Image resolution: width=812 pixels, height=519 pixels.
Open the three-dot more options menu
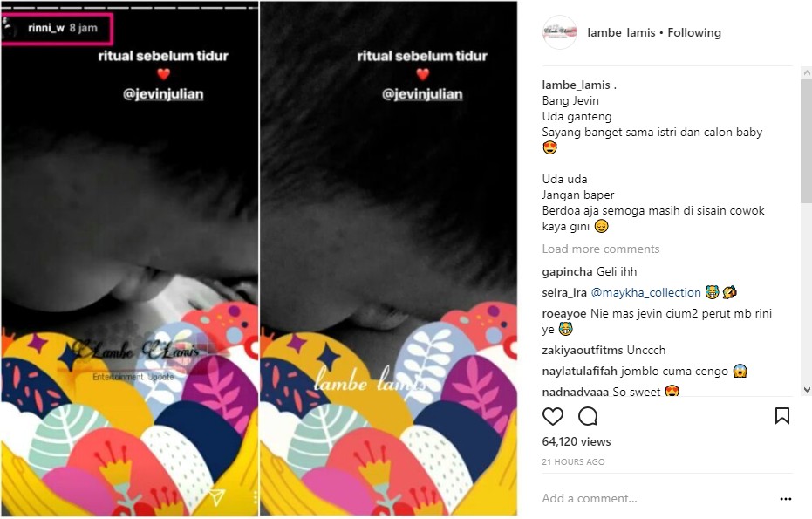[x=785, y=499]
